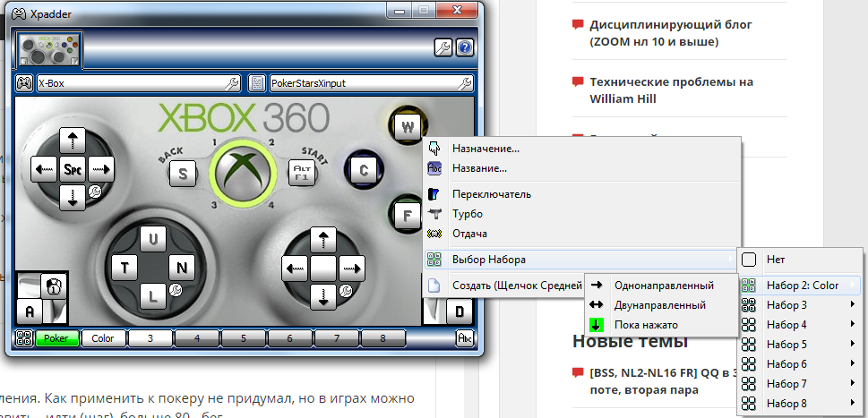Select the Xbox 360 controller thumbnail tab

[x=49, y=50]
